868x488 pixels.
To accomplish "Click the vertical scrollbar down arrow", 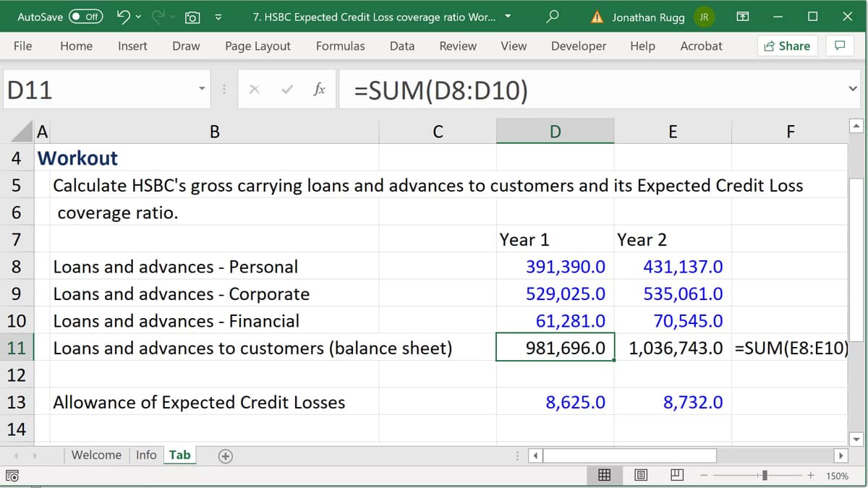I will pos(856,439).
